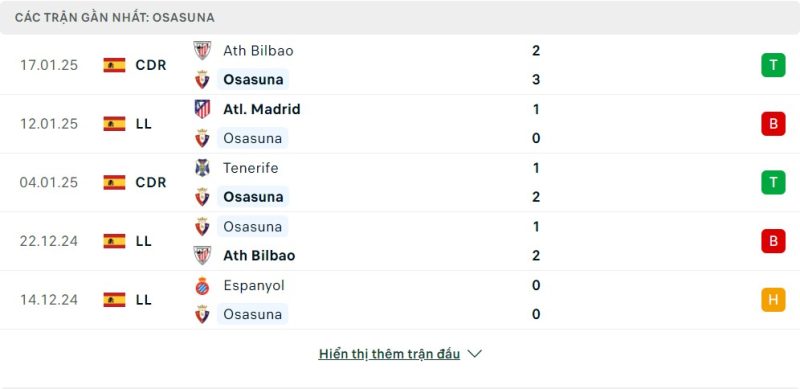Screen dimensions: 800x389
Task: Click the orange H draw badge for 14.12.24
Action: [x=773, y=300]
